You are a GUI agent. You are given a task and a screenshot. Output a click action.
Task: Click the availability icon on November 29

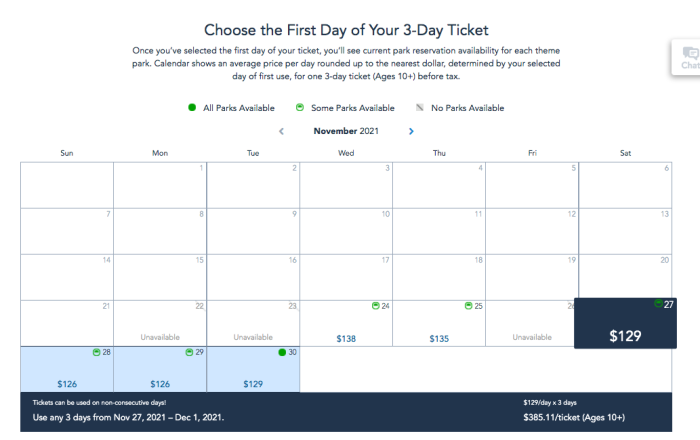(x=189, y=352)
